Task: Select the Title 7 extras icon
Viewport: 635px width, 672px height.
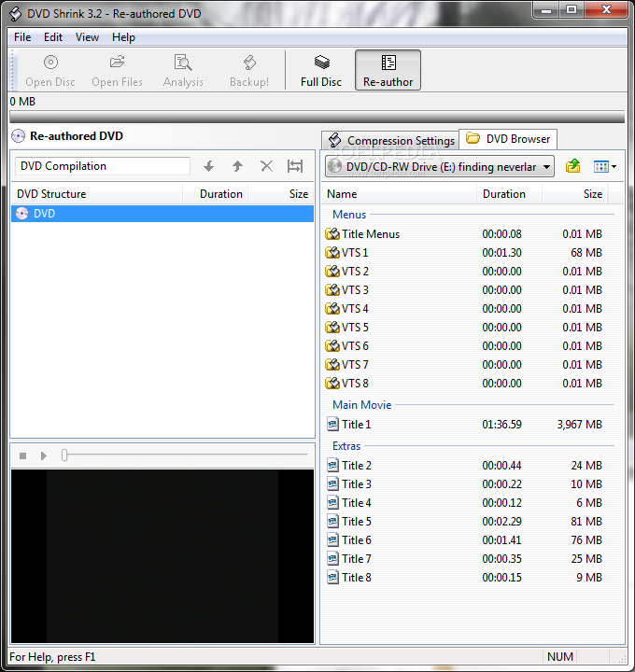Action: (332, 559)
